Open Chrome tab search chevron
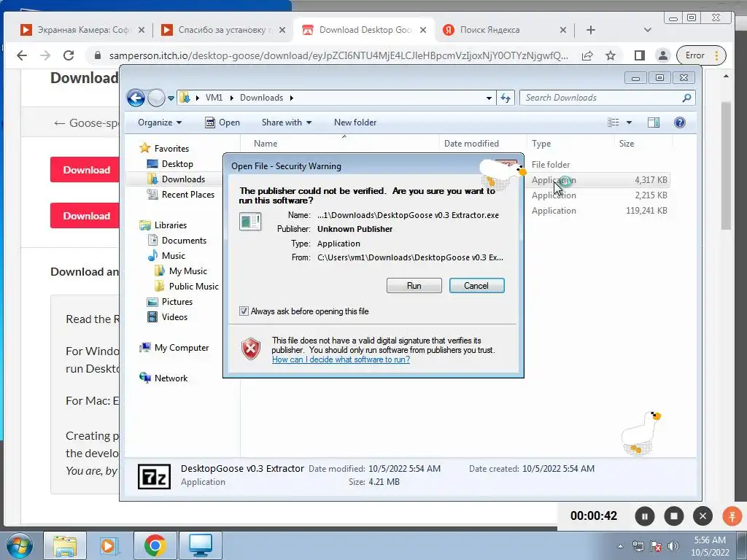This screenshot has height=560, width=747. [x=647, y=30]
